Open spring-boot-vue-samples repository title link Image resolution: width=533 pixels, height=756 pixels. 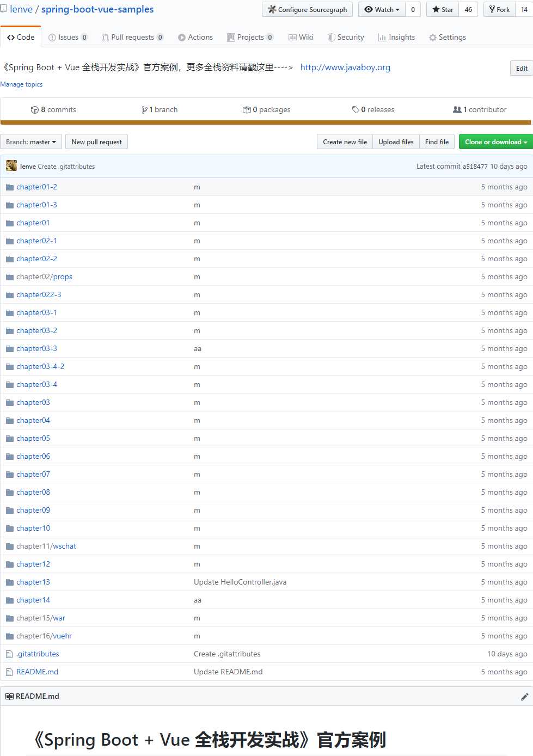97,9
